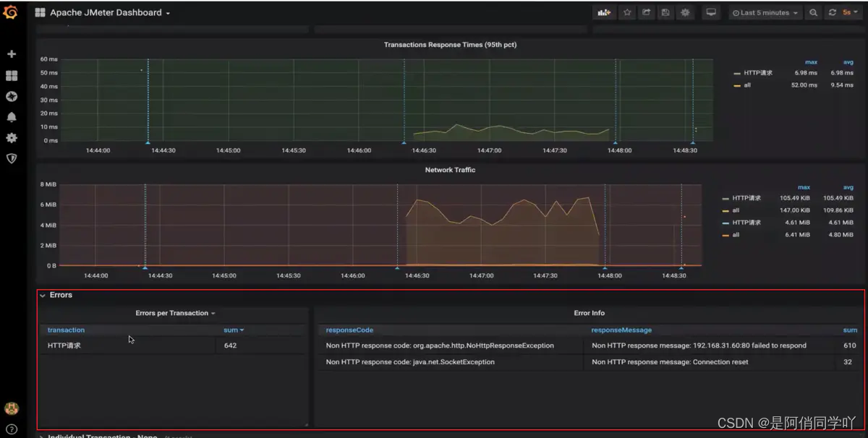
Task: Open the Create plus menu in sidebar
Action: tap(12, 54)
